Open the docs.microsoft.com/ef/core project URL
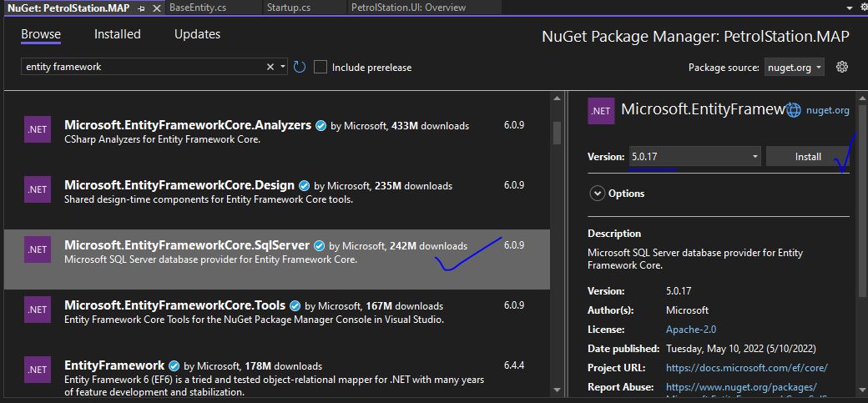Screen dimensions: 868x403 click(747, 368)
